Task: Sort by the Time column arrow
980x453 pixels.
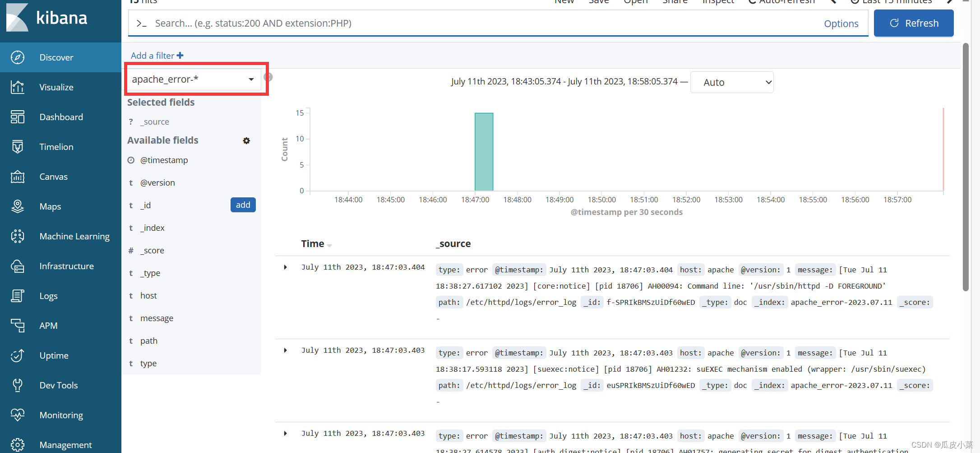Action: coord(329,245)
